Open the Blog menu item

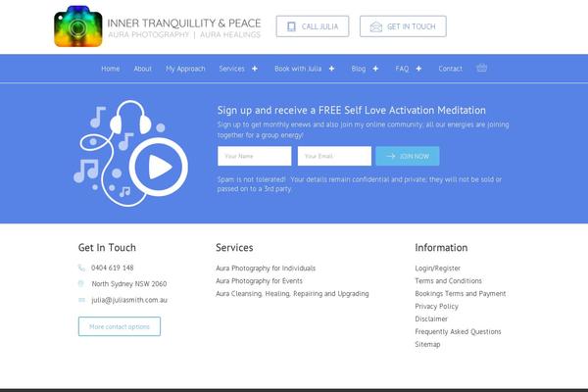(358, 69)
